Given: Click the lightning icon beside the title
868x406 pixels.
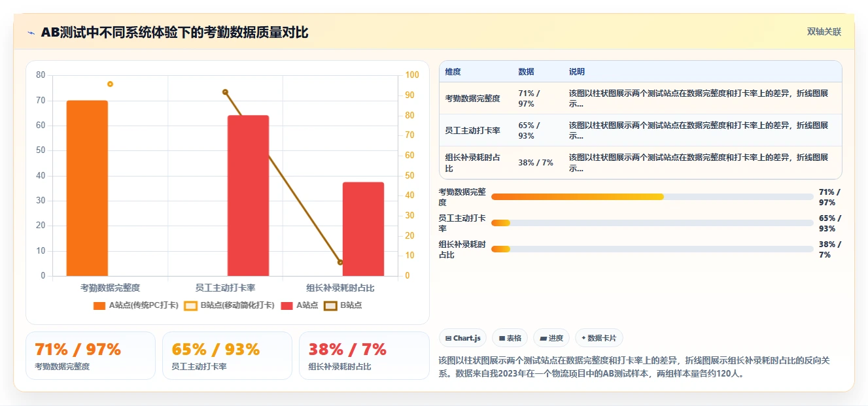Looking at the screenshot, I should [31, 33].
